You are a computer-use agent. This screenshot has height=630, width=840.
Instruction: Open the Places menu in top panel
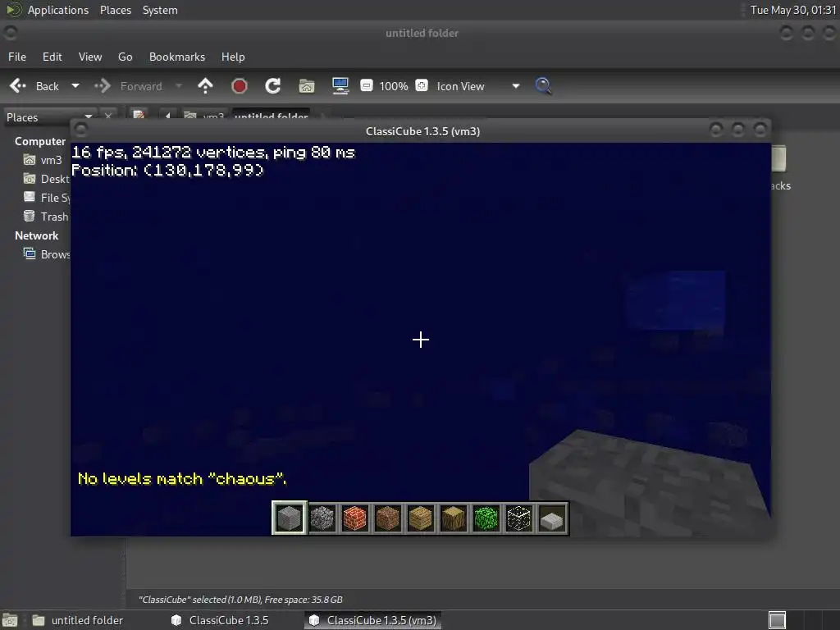point(116,10)
